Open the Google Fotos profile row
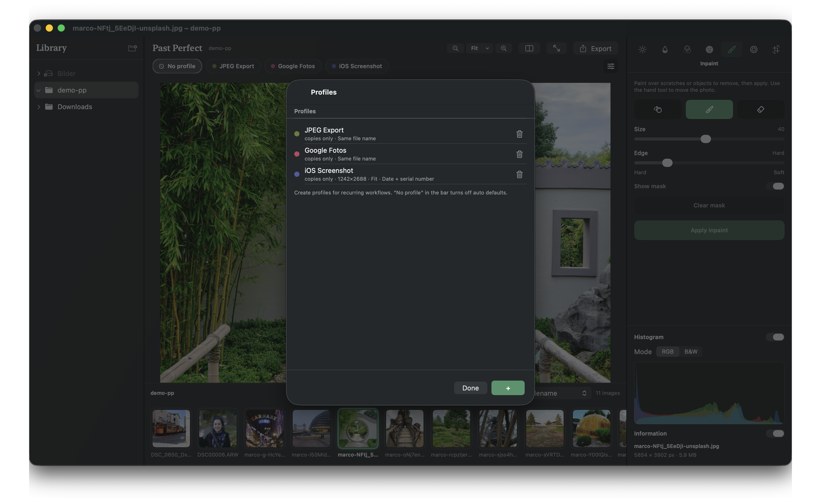 point(410,154)
